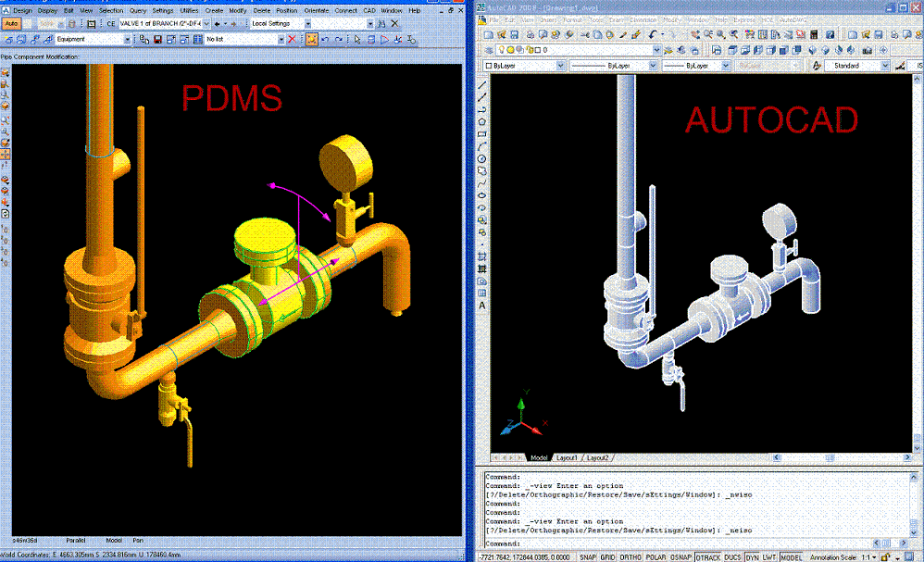The width and height of the screenshot is (924, 562).
Task: Click the Cut scissors icon in AutoCAD
Action: [584, 35]
